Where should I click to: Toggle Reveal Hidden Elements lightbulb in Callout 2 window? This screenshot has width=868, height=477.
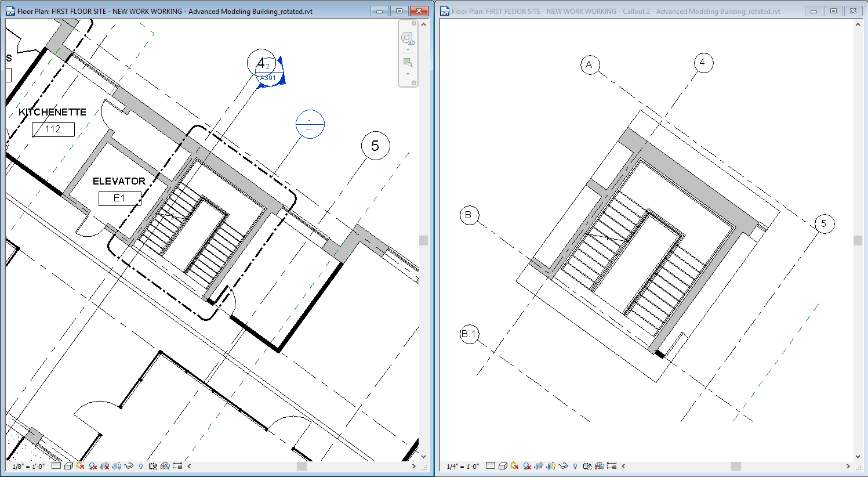[575, 466]
